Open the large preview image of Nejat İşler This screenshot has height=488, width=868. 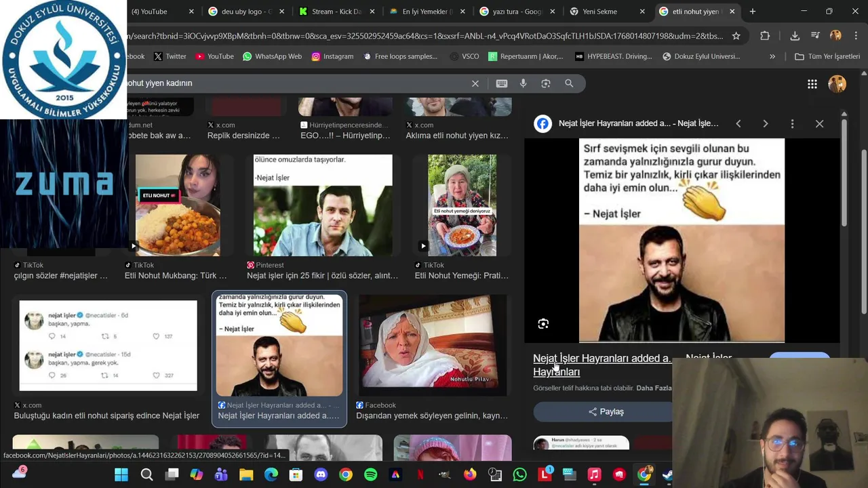[682, 241]
